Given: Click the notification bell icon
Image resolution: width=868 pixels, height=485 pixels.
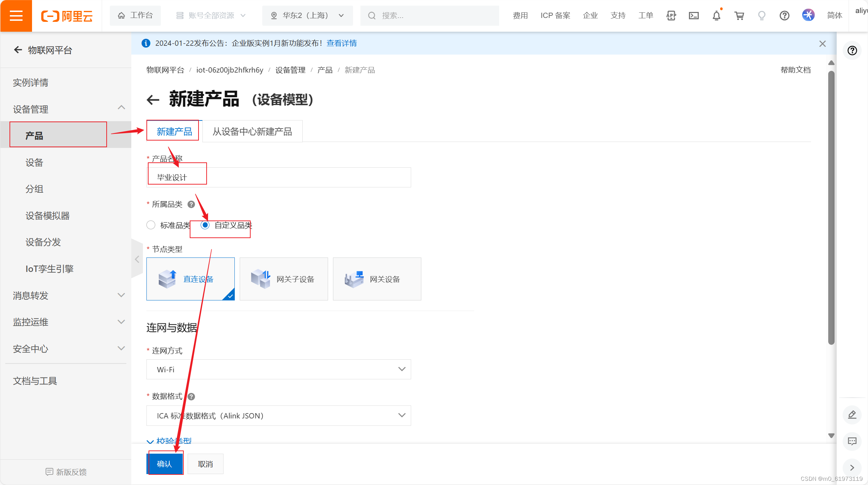Looking at the screenshot, I should click(x=716, y=16).
